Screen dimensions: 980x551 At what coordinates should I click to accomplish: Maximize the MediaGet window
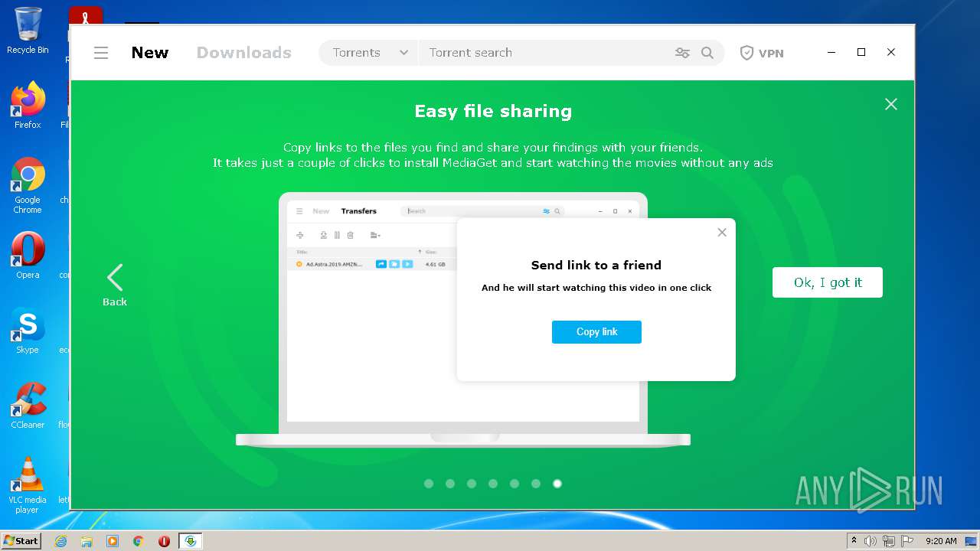pyautogui.click(x=861, y=53)
